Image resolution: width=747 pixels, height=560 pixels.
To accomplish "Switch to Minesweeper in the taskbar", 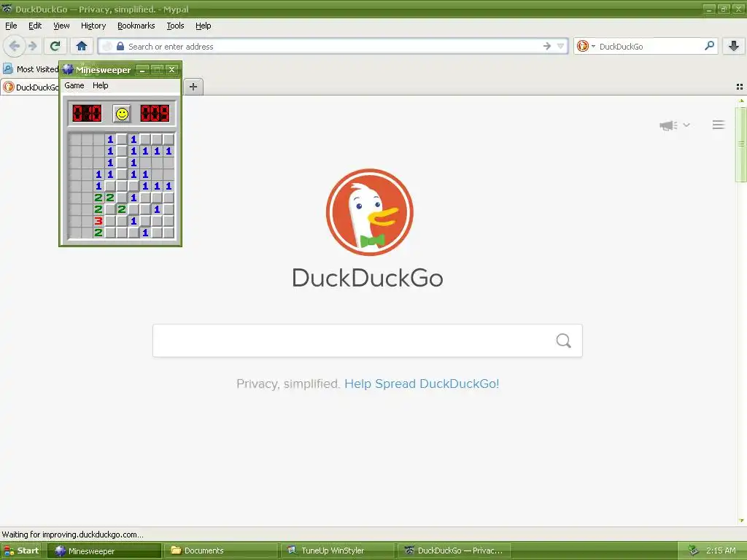I will (104, 551).
